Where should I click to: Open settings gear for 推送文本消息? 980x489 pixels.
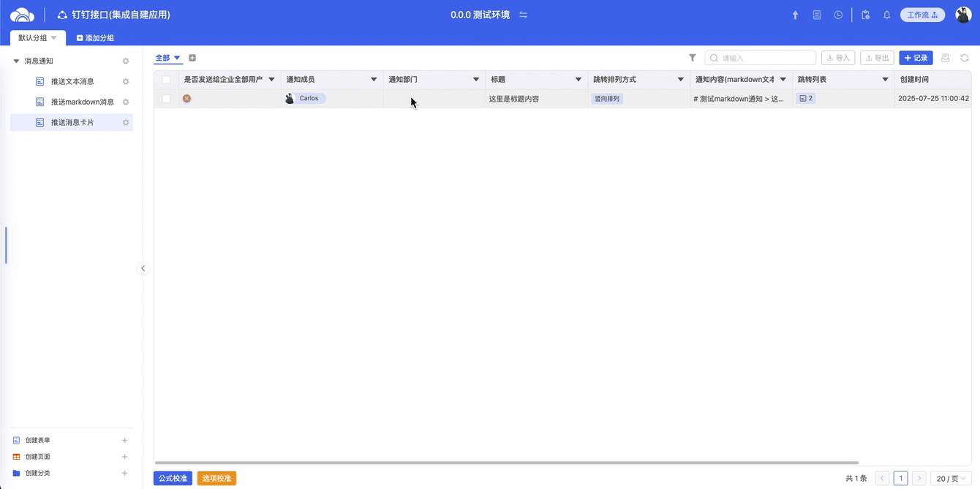click(126, 82)
